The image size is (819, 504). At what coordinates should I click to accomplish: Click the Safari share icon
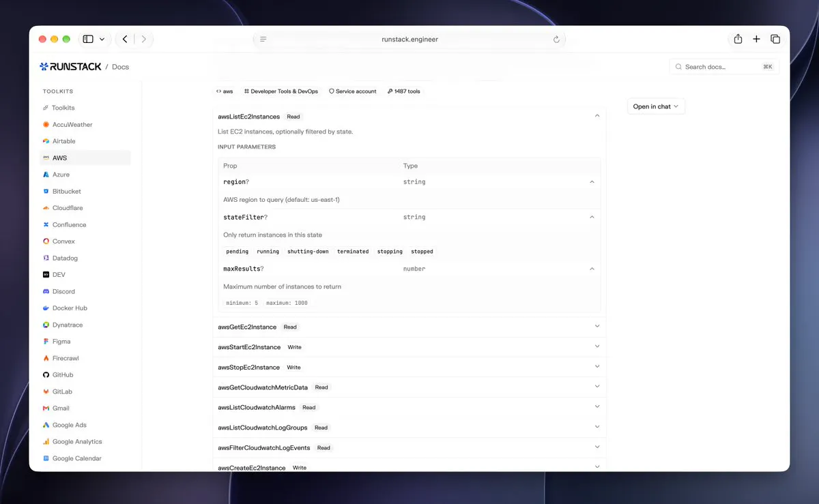click(738, 39)
